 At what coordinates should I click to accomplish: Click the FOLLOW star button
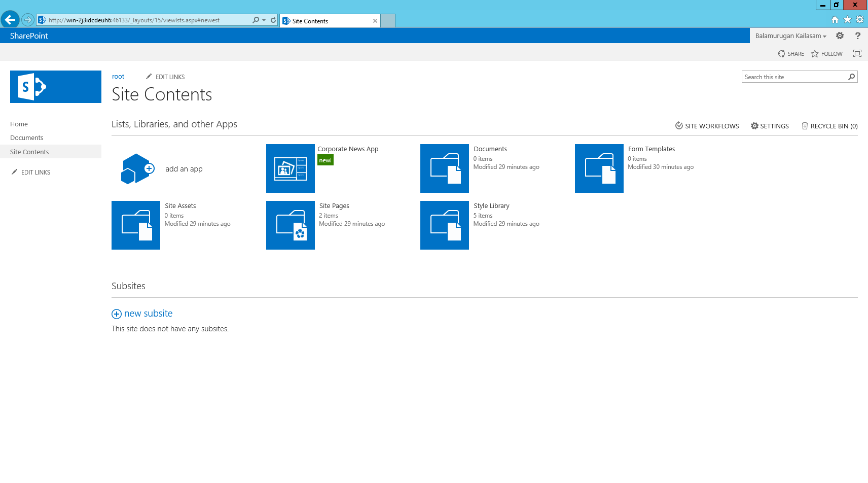point(826,54)
